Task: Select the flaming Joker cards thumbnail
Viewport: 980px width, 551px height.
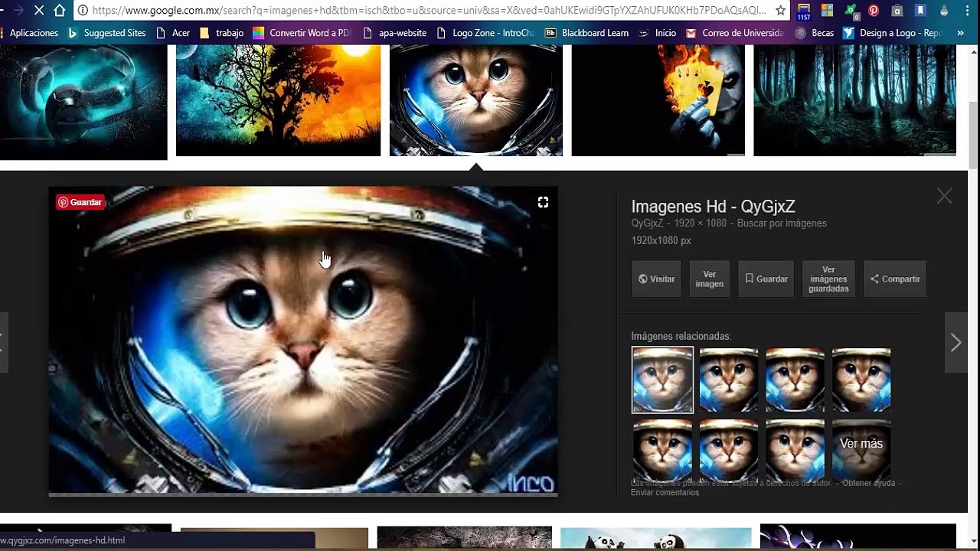Action: (x=658, y=100)
